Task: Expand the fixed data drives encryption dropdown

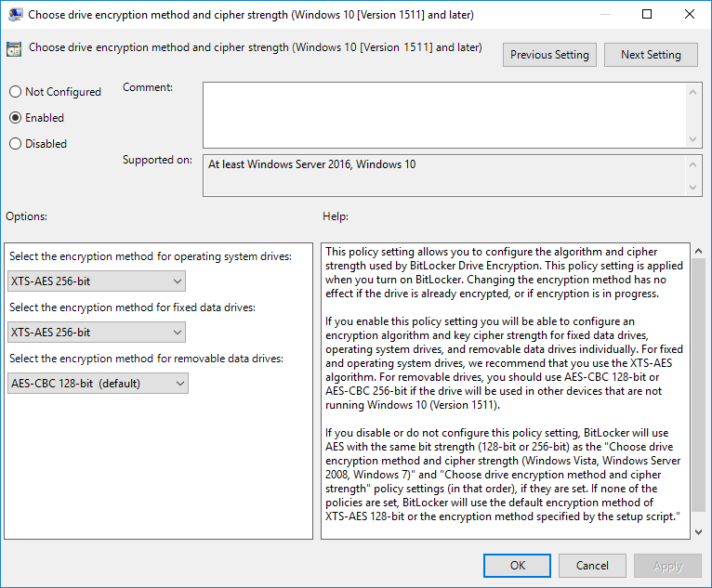Action: tap(97, 332)
